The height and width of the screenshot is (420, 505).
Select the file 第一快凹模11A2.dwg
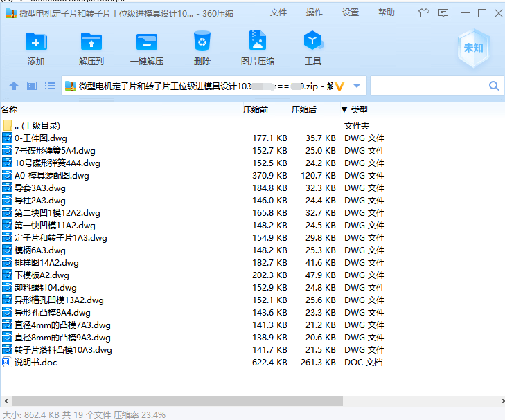coord(55,226)
